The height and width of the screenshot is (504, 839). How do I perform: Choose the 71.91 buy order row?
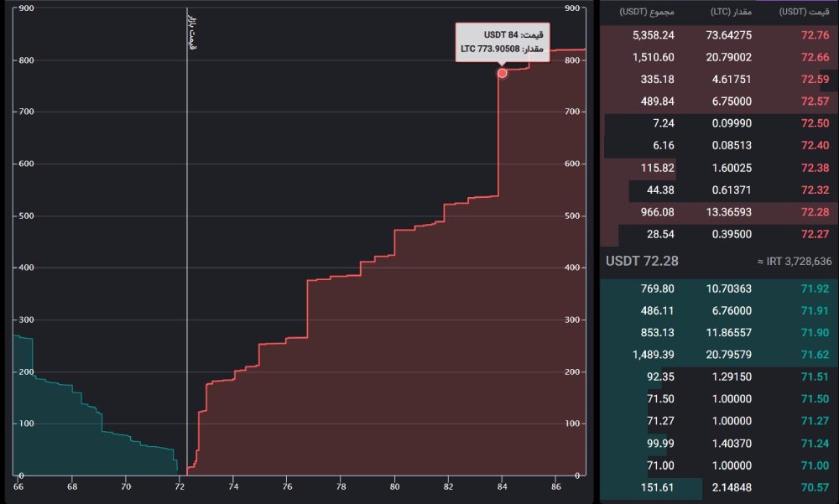(718, 310)
